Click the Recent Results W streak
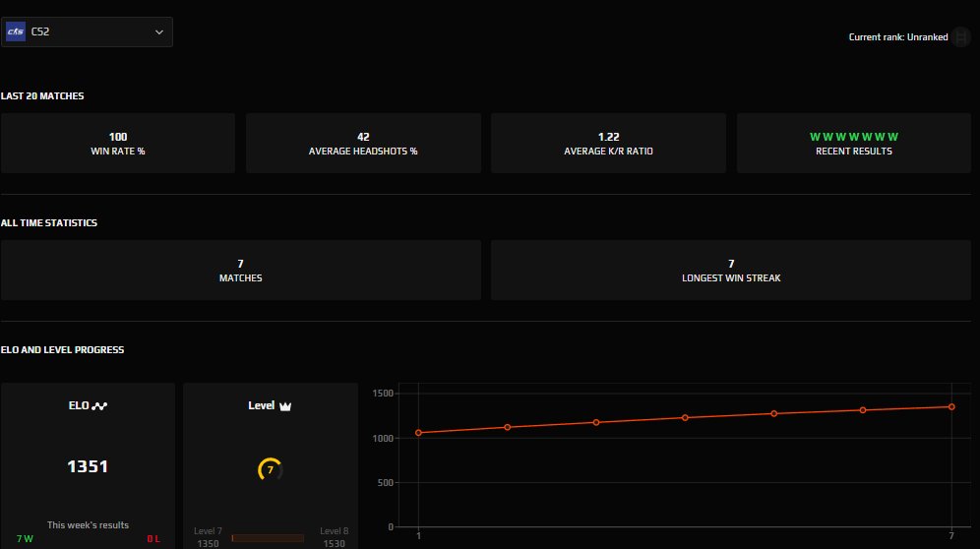The width and height of the screenshot is (980, 549). pyautogui.click(x=854, y=137)
